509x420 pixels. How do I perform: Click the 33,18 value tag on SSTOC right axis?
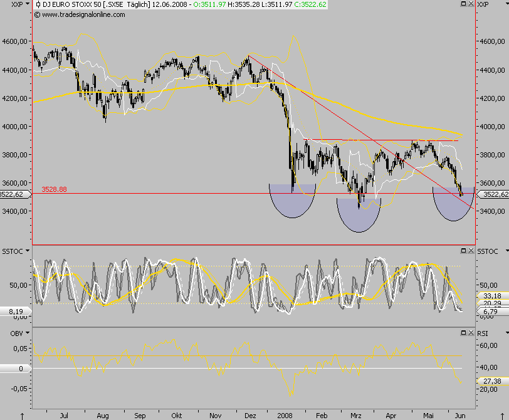click(x=493, y=296)
